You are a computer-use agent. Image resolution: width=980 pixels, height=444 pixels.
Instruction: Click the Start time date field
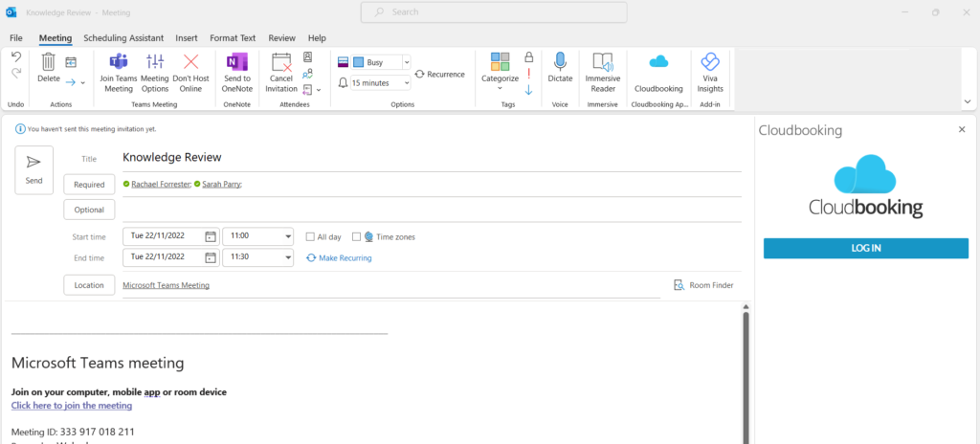[171, 237]
